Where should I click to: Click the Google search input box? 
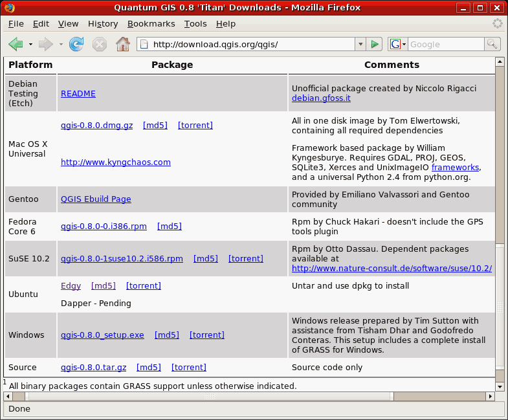(x=446, y=44)
